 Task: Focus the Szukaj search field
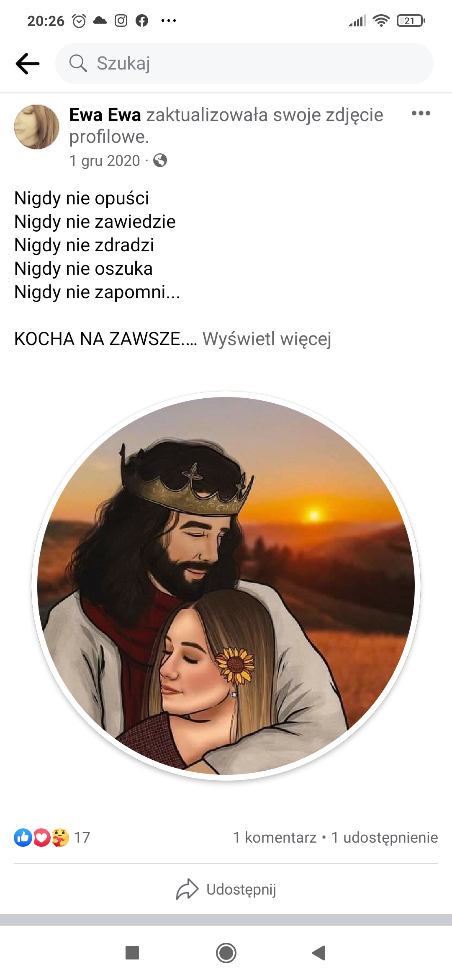244,63
